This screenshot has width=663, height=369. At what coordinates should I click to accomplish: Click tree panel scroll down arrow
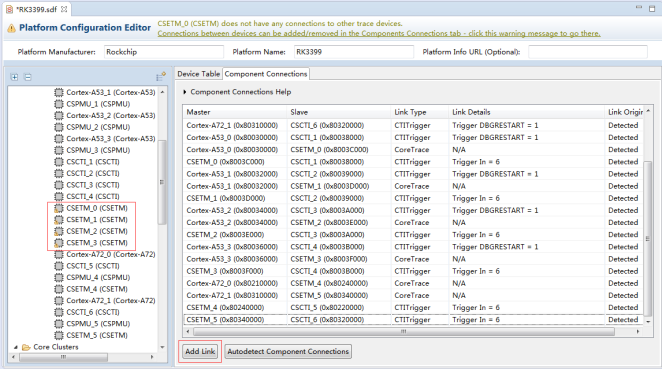click(x=162, y=347)
